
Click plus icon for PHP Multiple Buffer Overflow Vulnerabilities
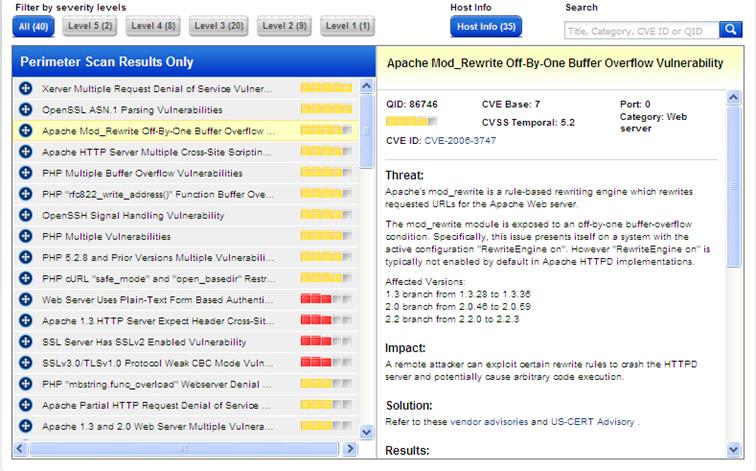coord(26,173)
